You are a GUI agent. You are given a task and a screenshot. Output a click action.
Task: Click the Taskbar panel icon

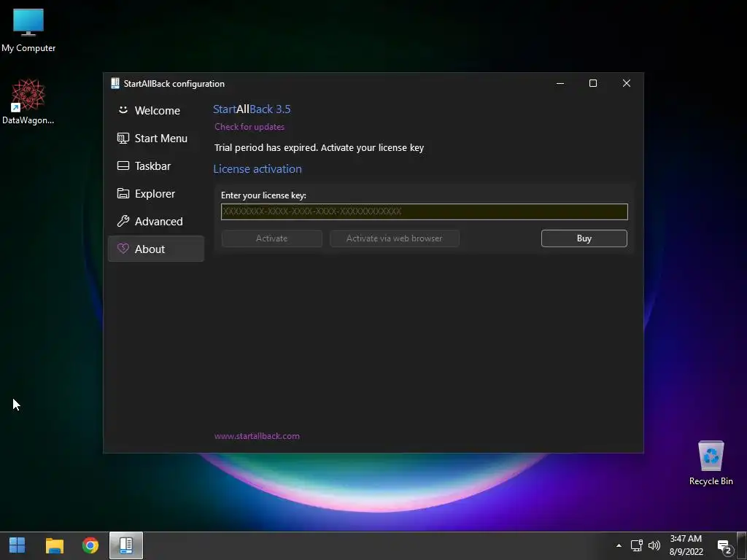pyautogui.click(x=123, y=166)
